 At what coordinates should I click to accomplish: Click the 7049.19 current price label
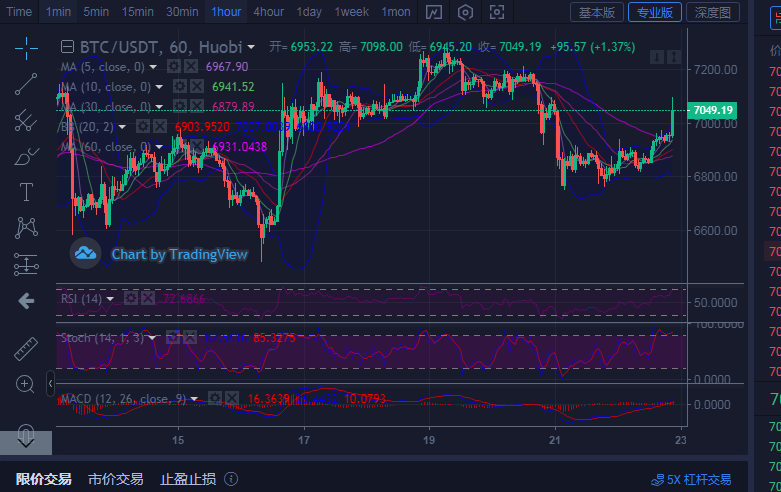click(712, 110)
